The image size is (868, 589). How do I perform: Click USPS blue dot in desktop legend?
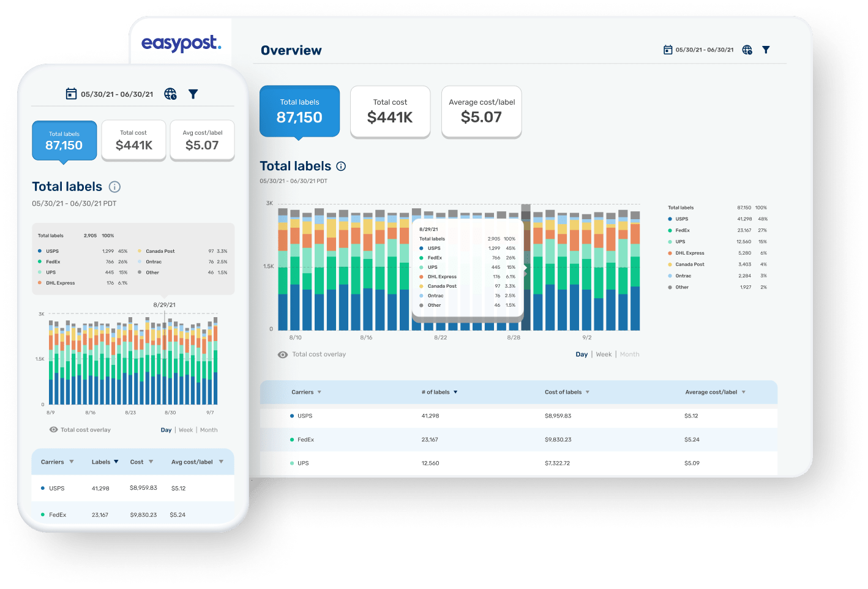pyautogui.click(x=670, y=219)
